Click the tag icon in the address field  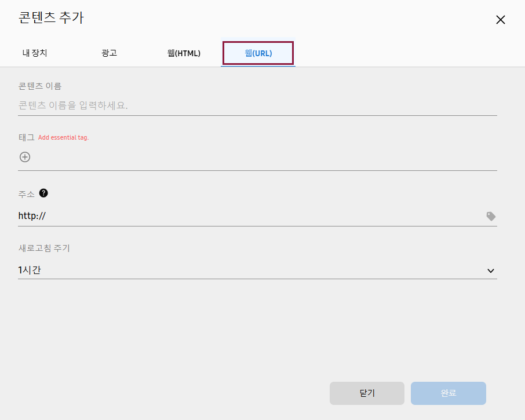coord(491,216)
